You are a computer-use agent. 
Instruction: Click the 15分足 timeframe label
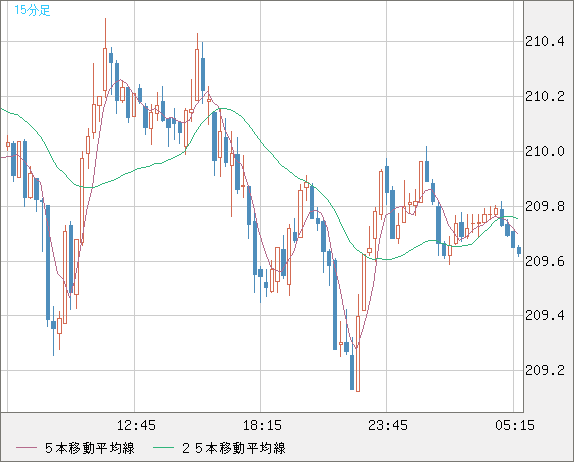click(x=32, y=10)
